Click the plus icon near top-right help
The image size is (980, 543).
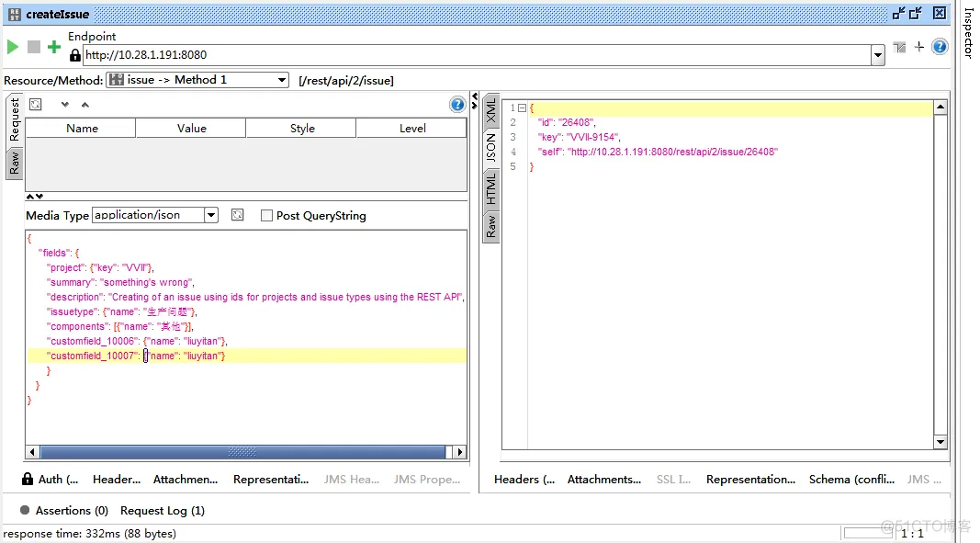pos(918,47)
